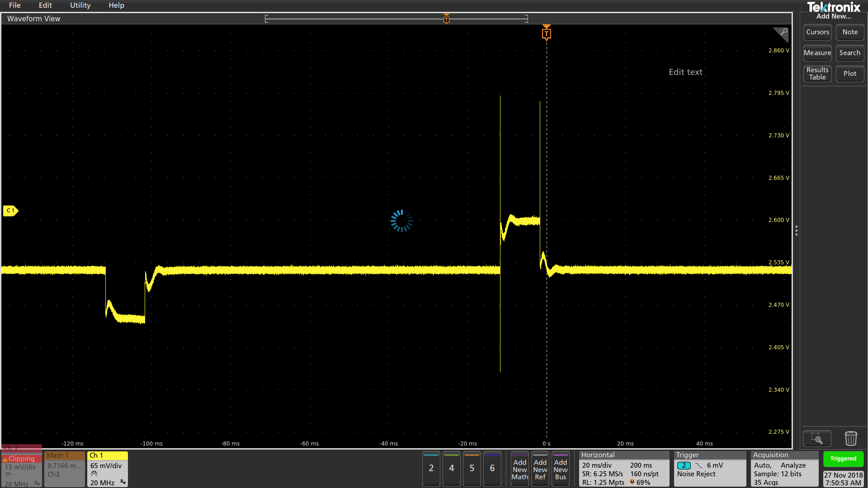Viewport: 868px width, 488px height.
Task: Click the zoom magnifier icon button
Action: click(816, 438)
